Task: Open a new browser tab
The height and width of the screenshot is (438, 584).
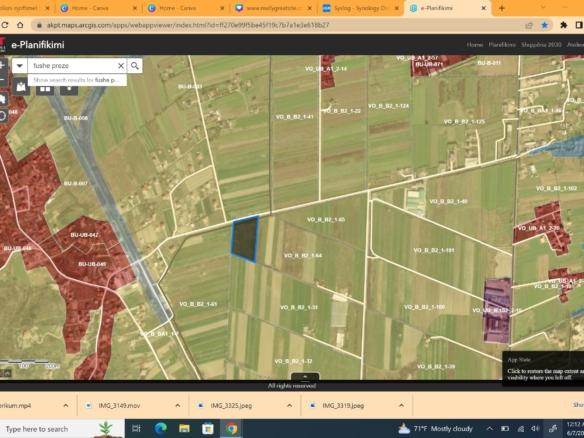Action: (x=502, y=8)
